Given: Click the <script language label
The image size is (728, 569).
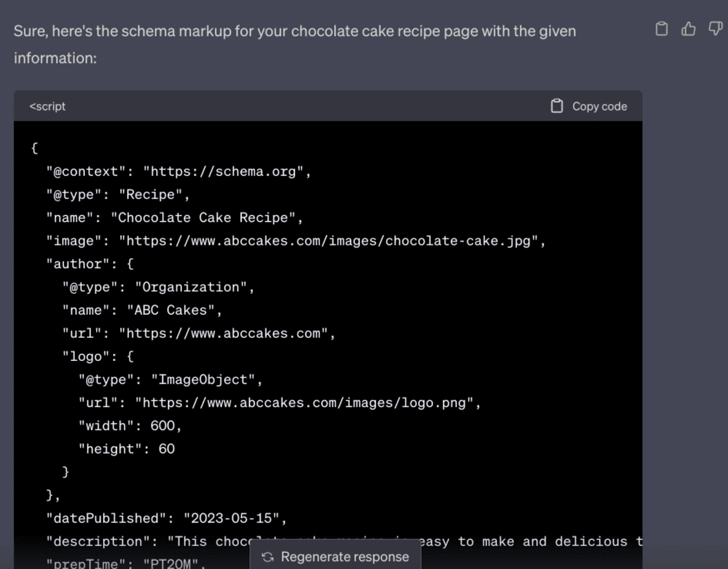Looking at the screenshot, I should (47, 106).
